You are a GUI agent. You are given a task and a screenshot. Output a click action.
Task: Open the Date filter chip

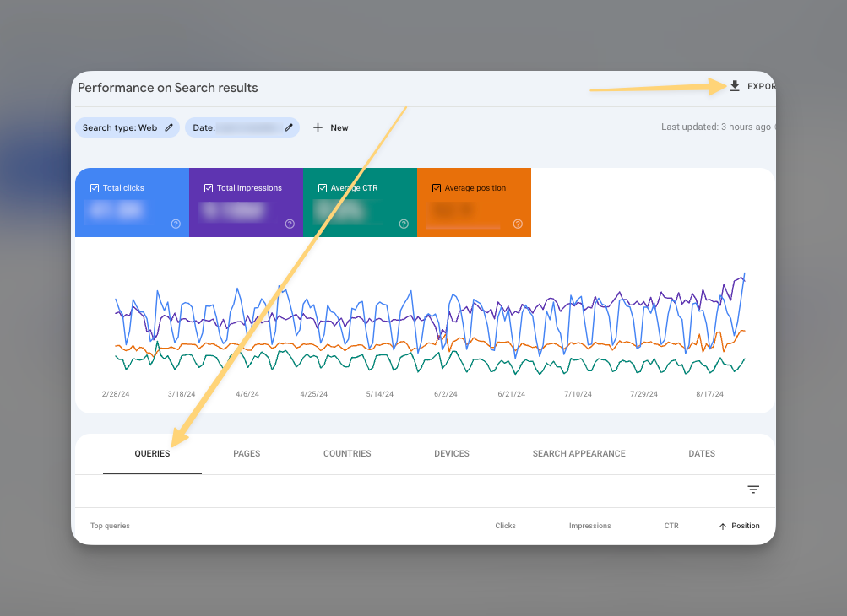pos(242,127)
